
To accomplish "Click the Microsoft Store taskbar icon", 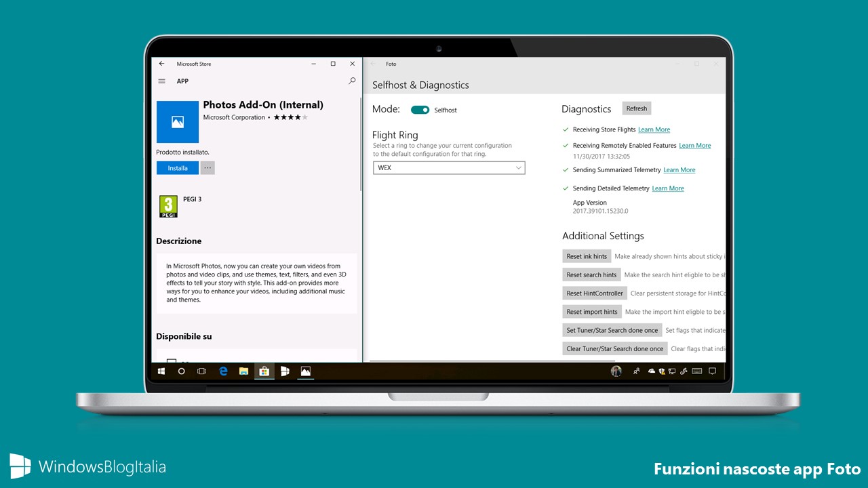I will 264,371.
